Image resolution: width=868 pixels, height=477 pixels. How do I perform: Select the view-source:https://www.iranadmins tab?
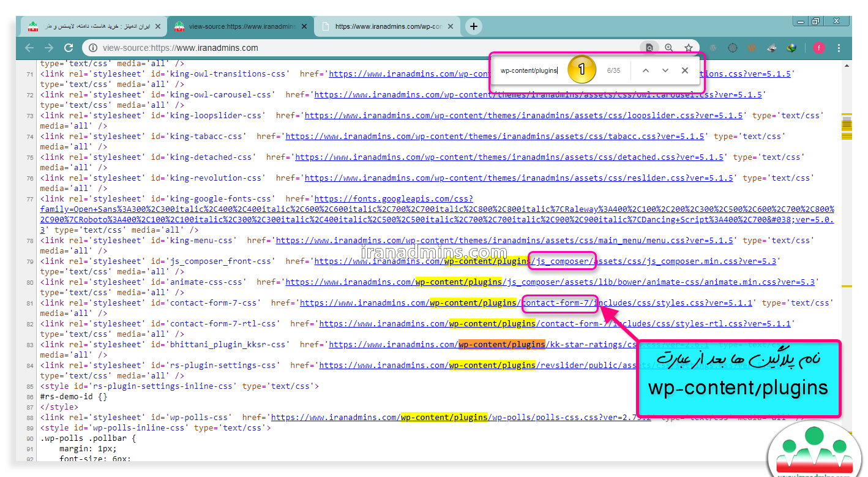(x=240, y=26)
